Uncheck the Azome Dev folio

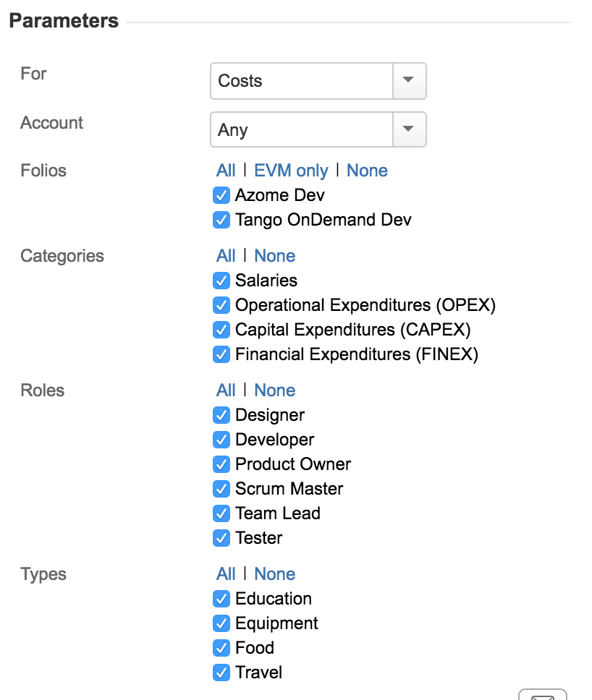pyautogui.click(x=221, y=195)
